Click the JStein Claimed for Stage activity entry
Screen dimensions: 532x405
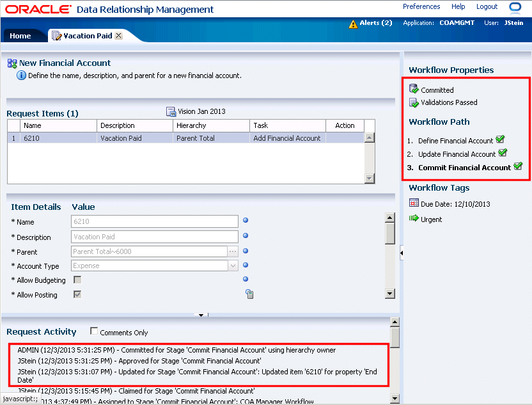click(x=136, y=391)
